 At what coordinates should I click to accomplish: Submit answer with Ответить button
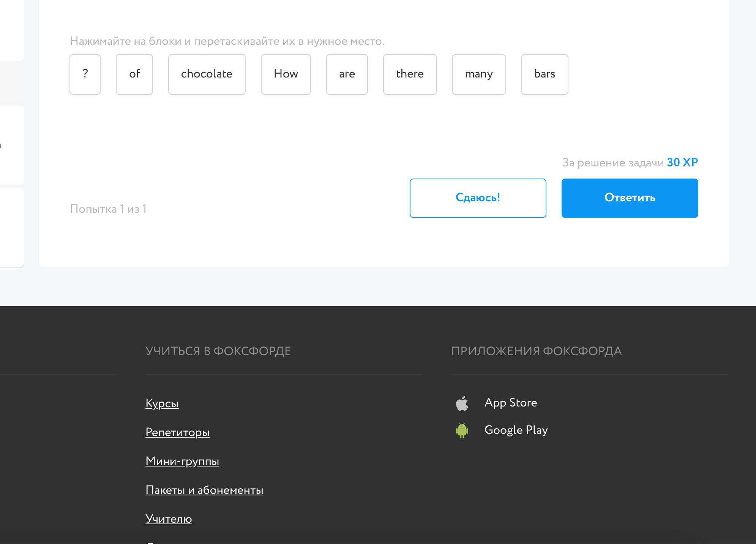(x=630, y=198)
